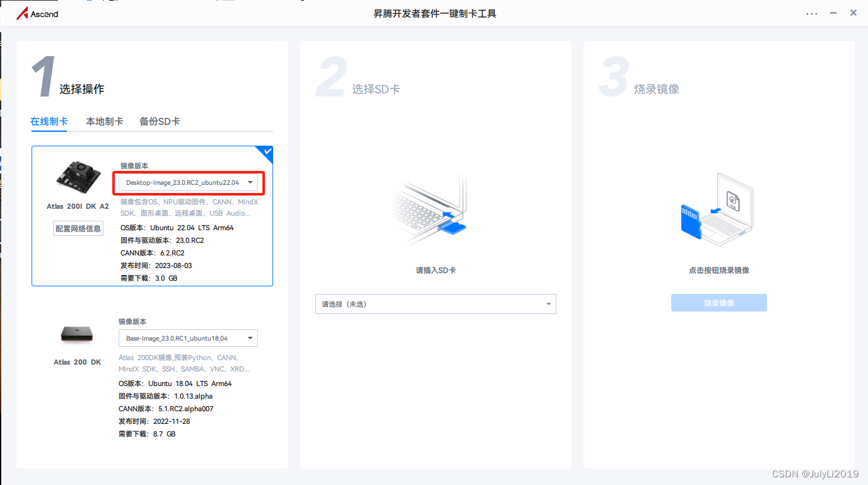Click the burn image SD card illustration
The height and width of the screenshot is (485, 868).
tap(717, 209)
